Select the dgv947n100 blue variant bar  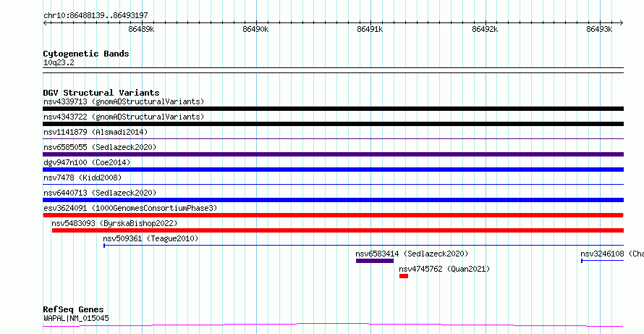[x=333, y=170]
